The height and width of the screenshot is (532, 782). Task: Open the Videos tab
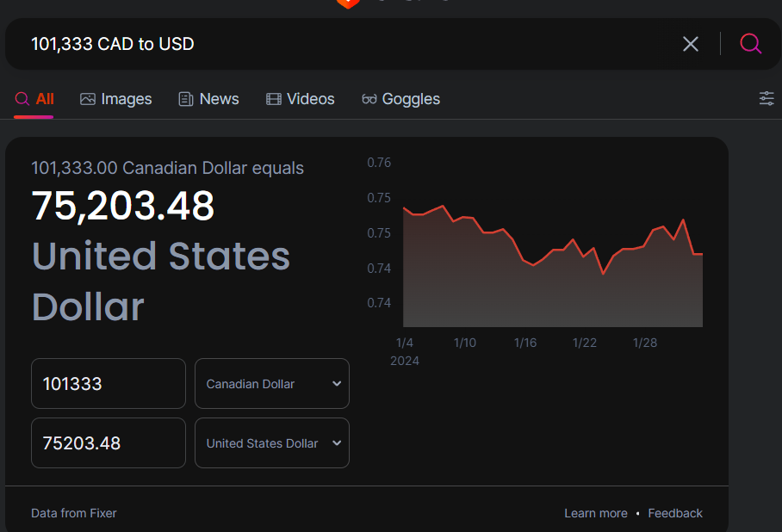pyautogui.click(x=301, y=99)
